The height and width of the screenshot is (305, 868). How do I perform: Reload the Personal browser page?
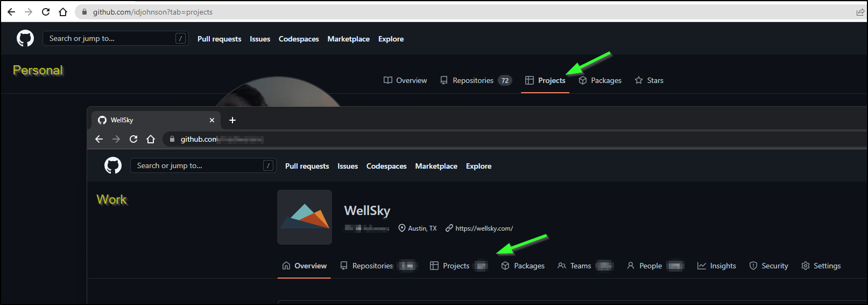[x=46, y=12]
